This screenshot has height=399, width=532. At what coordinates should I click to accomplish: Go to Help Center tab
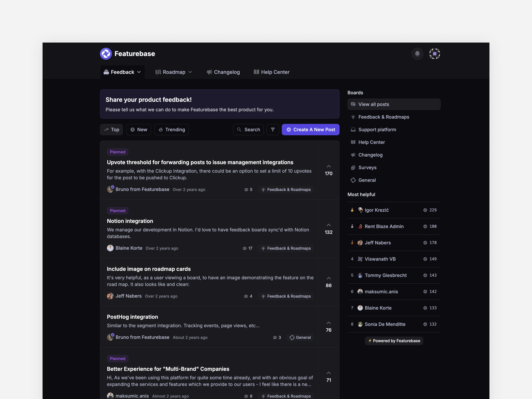point(271,72)
